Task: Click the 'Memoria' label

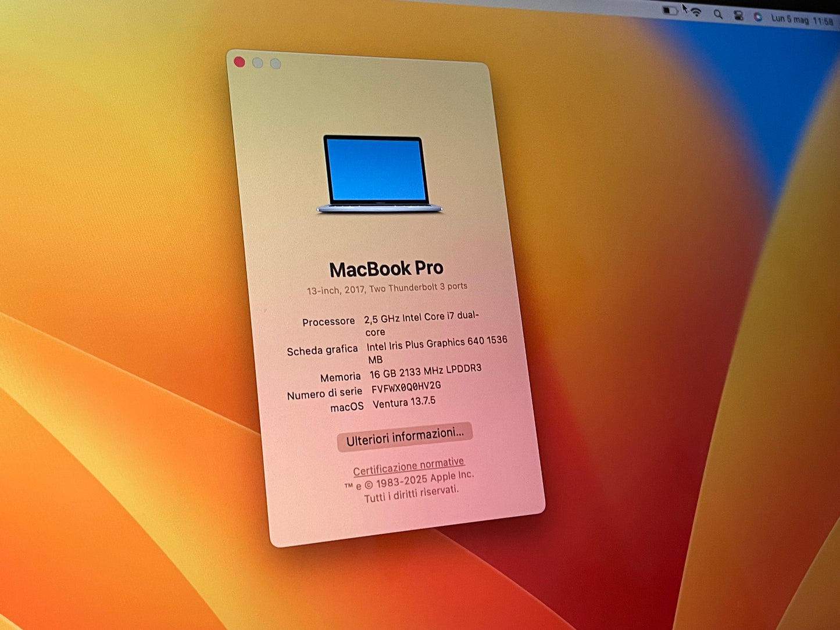Action: tap(341, 377)
